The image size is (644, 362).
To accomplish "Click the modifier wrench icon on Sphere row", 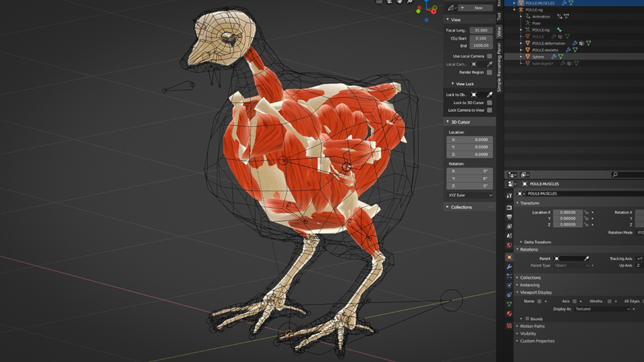I will click(553, 56).
